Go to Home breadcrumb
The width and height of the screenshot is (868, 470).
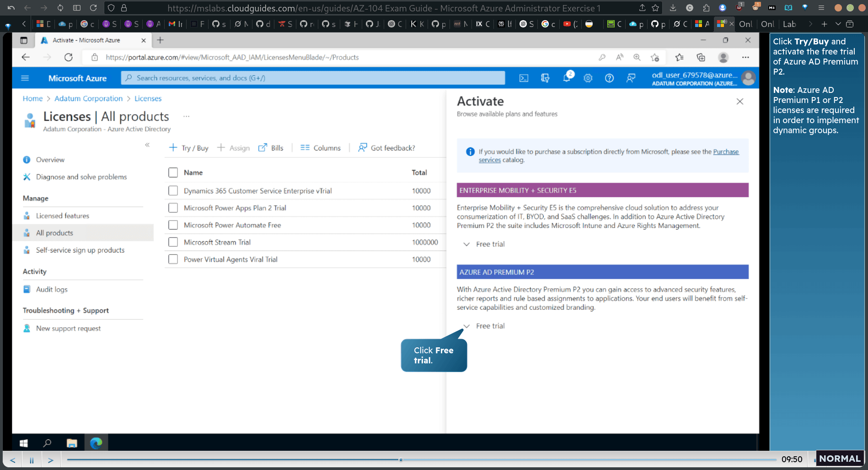[32, 98]
